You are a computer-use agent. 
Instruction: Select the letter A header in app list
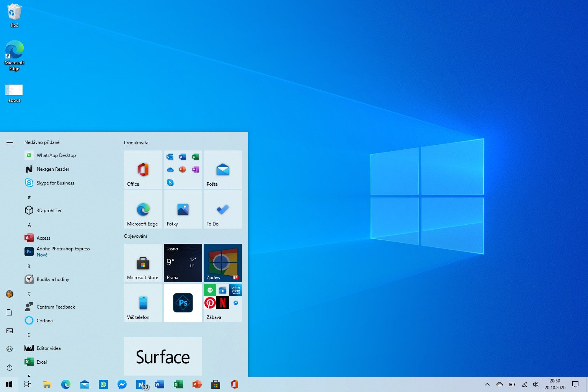coord(29,225)
